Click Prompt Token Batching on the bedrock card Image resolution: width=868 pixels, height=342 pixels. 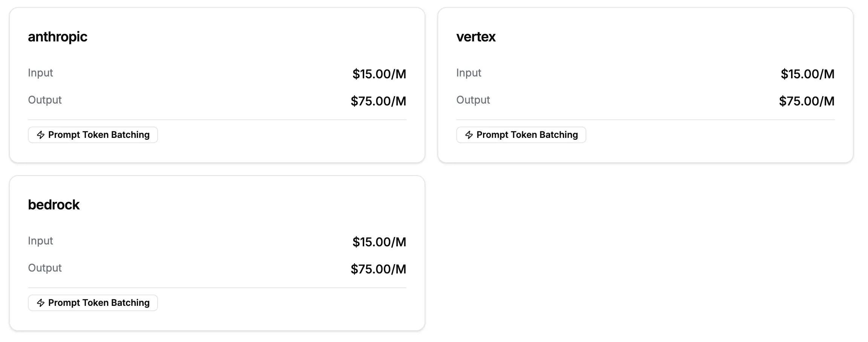92,302
